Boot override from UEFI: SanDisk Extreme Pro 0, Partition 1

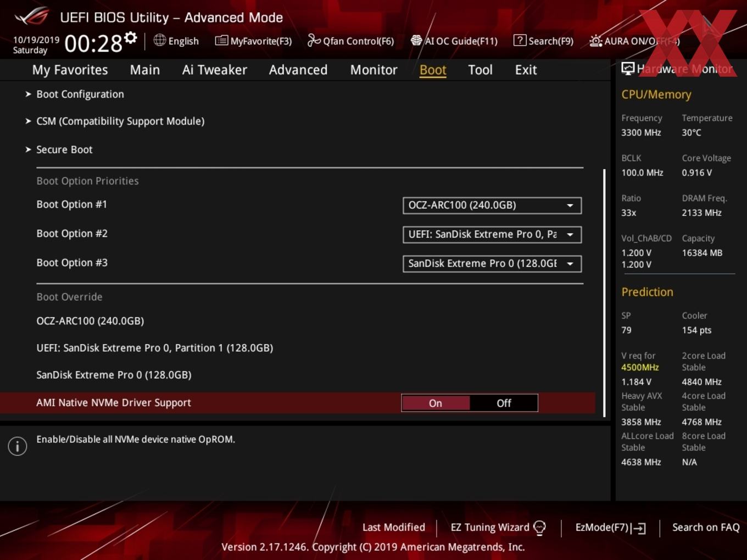pos(155,348)
